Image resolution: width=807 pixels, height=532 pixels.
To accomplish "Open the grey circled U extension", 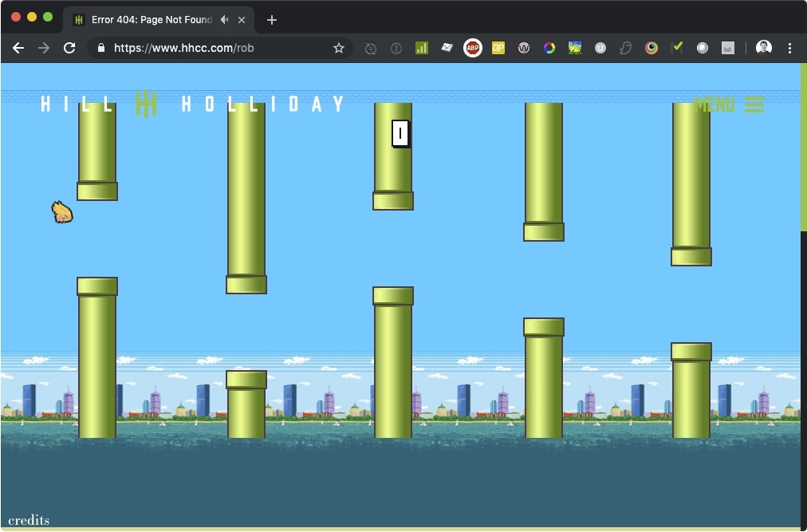I will [x=600, y=48].
